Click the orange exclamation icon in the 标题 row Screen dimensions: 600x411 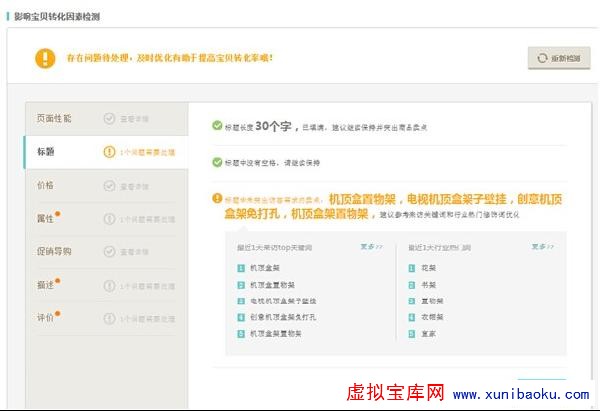click(x=109, y=153)
